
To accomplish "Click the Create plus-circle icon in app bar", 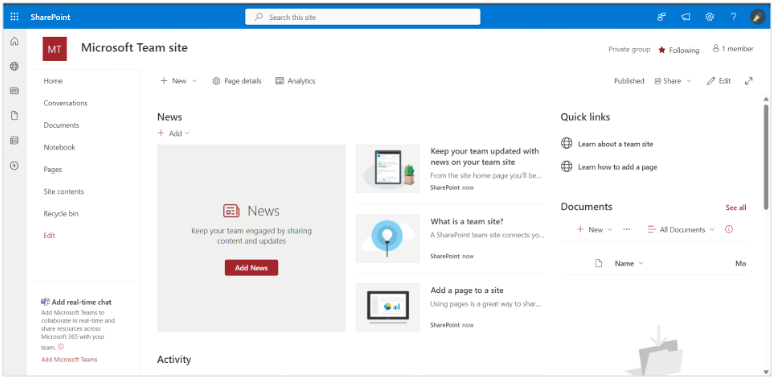I will click(x=14, y=166).
